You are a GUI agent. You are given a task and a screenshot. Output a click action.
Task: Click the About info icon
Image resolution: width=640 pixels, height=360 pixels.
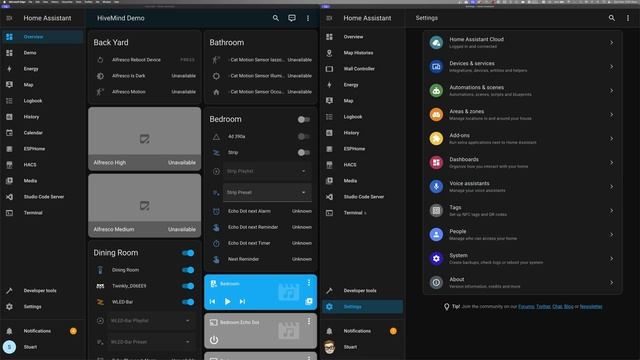pos(436,282)
